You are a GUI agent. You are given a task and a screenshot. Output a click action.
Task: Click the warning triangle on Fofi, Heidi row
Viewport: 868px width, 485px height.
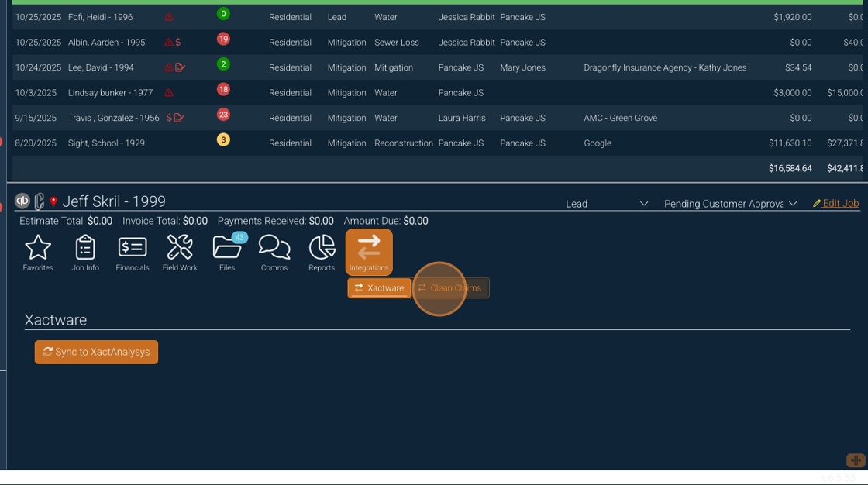point(169,17)
